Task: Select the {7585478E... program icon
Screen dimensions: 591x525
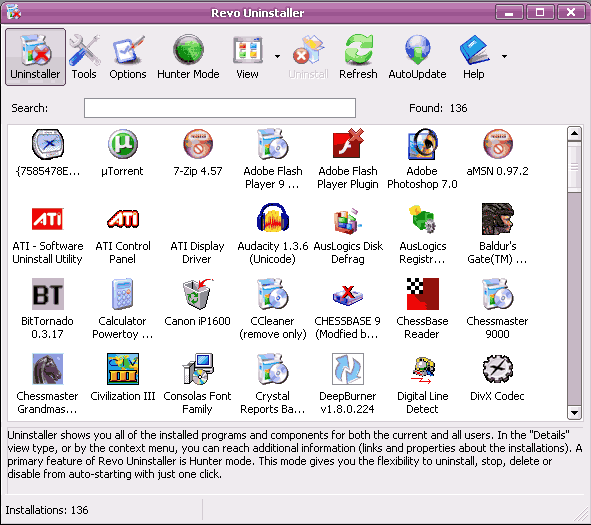Action: (x=47, y=144)
